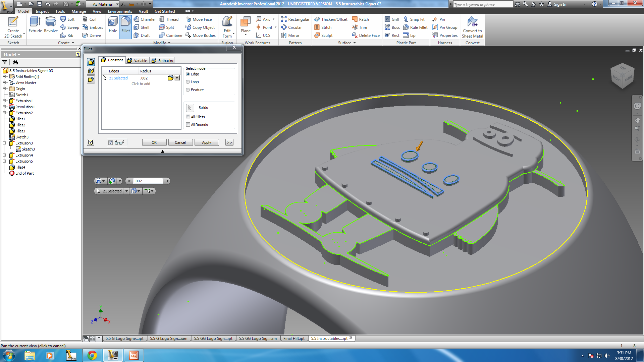Select the Emboss tool
644x362 pixels.
(x=93, y=27)
